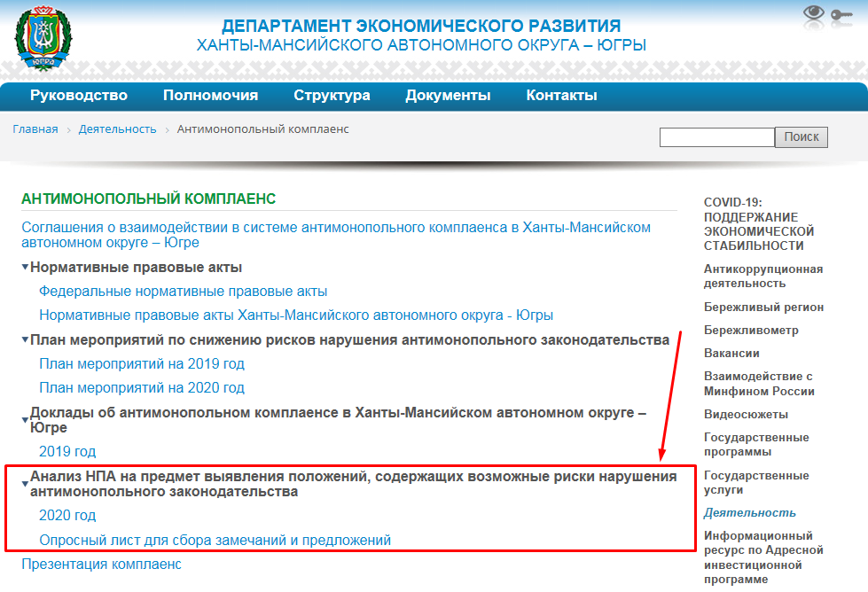Viewport: 868px width, 592px height.
Task: Open the 'Полномочия' menu item
Action: coord(210,96)
